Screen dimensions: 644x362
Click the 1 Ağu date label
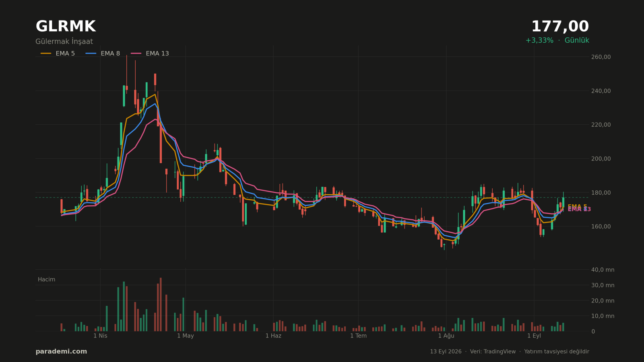446,336
